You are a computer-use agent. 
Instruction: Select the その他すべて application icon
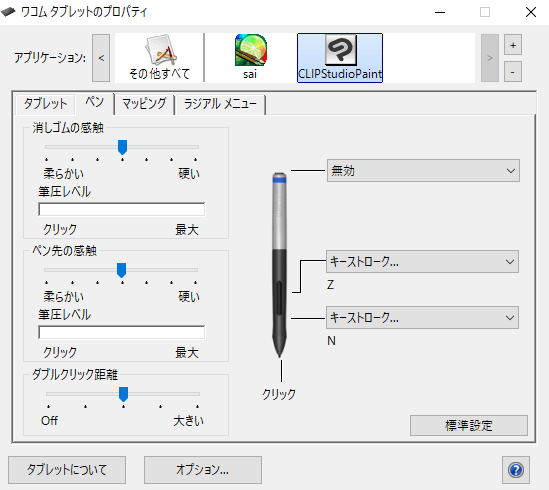[159, 58]
